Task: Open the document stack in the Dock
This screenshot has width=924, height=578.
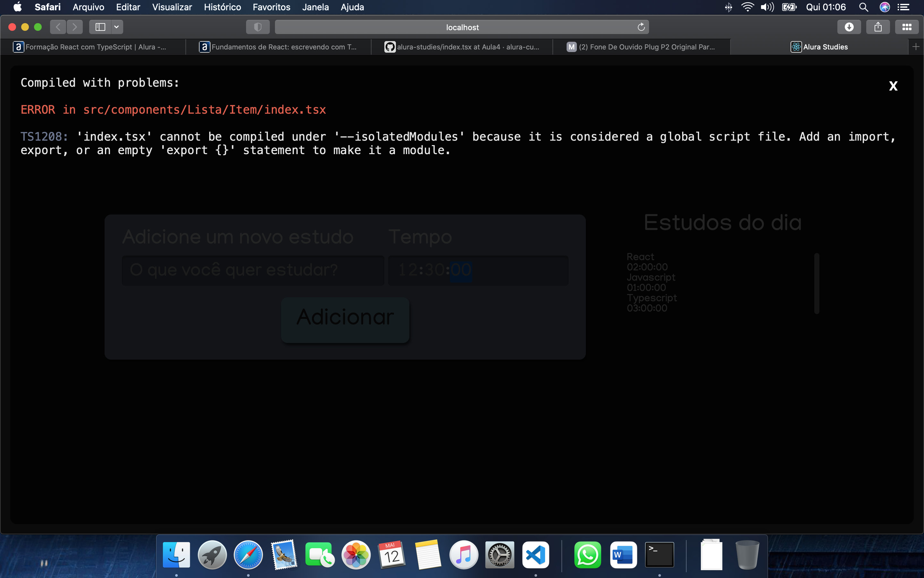Action: (x=711, y=555)
